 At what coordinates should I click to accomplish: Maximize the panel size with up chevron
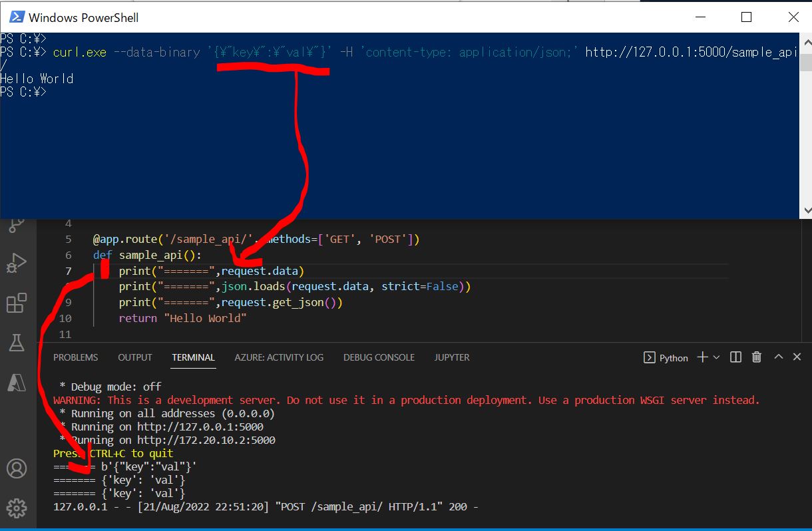pos(778,357)
